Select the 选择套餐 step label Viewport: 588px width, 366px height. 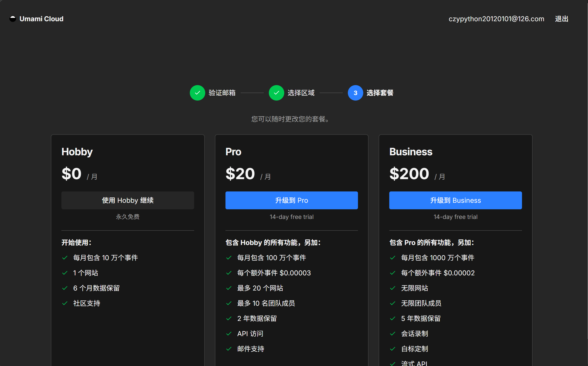click(x=380, y=93)
